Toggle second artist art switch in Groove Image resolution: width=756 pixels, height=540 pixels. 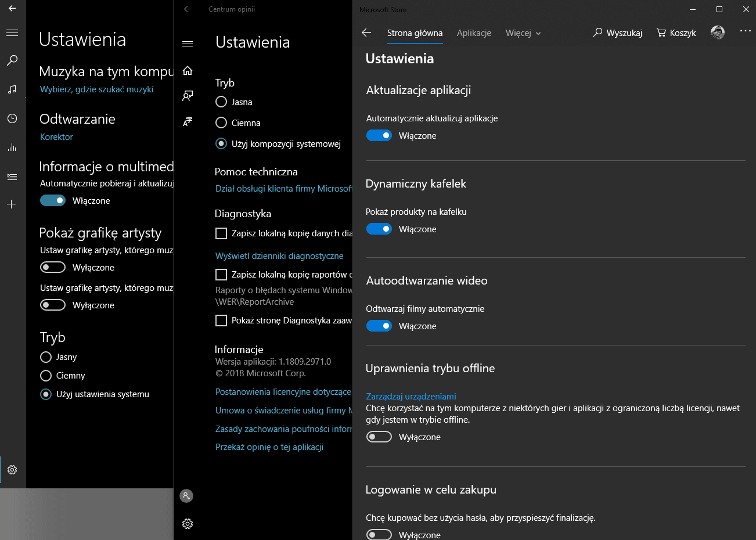pyautogui.click(x=53, y=305)
